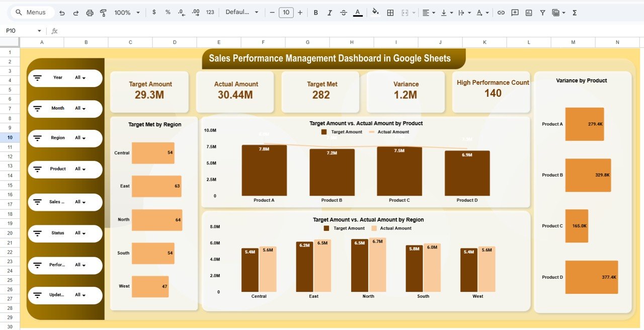
Task: Click the font size increase button
Action: [300, 13]
